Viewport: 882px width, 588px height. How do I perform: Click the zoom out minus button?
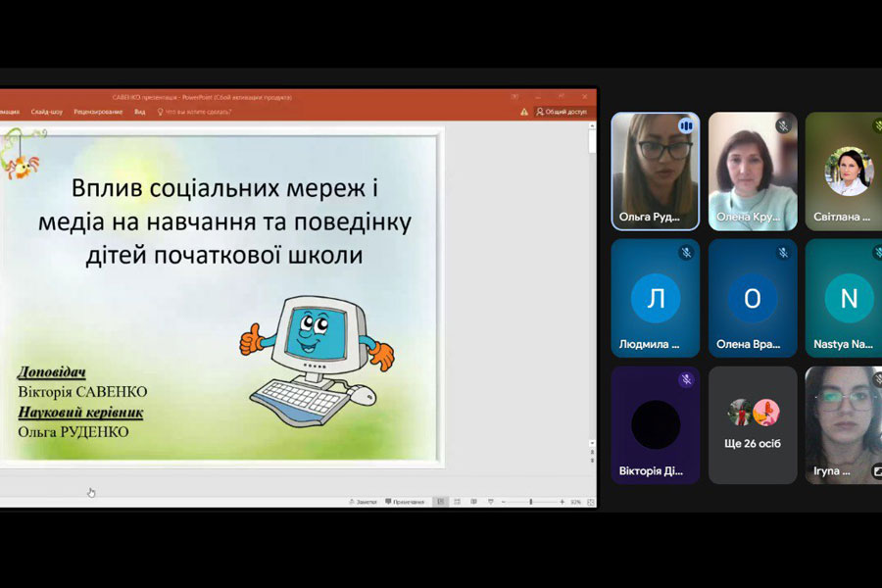pos(504,502)
